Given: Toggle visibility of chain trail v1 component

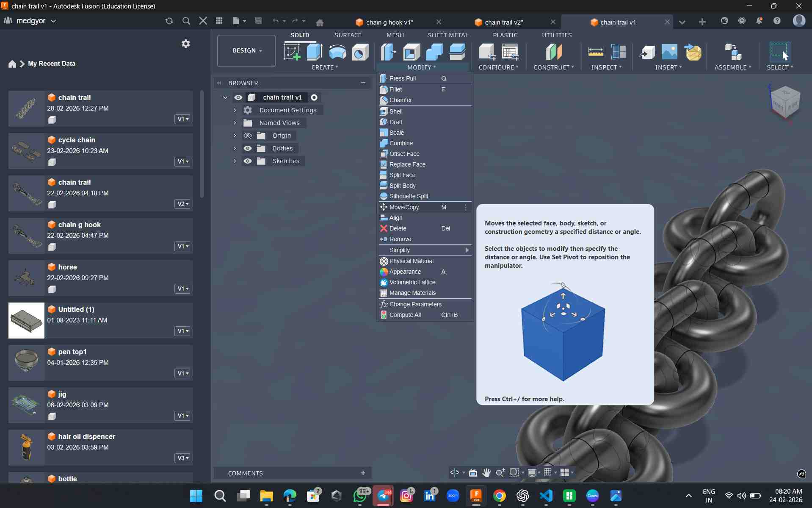Looking at the screenshot, I should pos(238,97).
